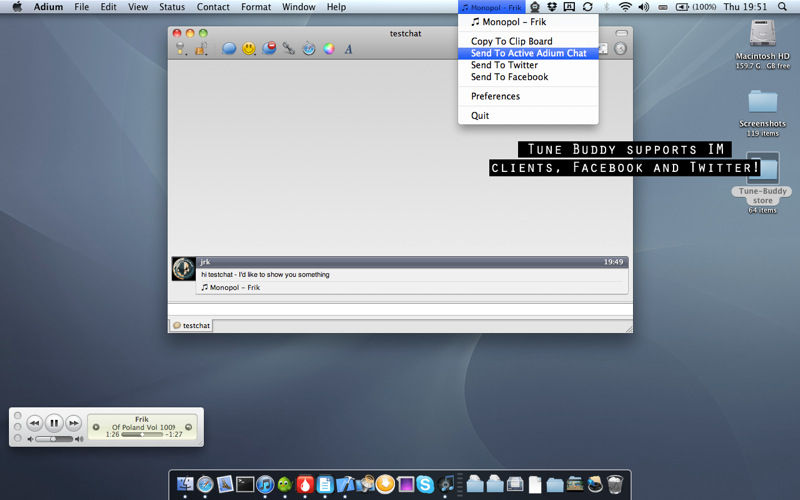
Task: Click the clock showing Thu 19:51
Action: click(x=745, y=7)
